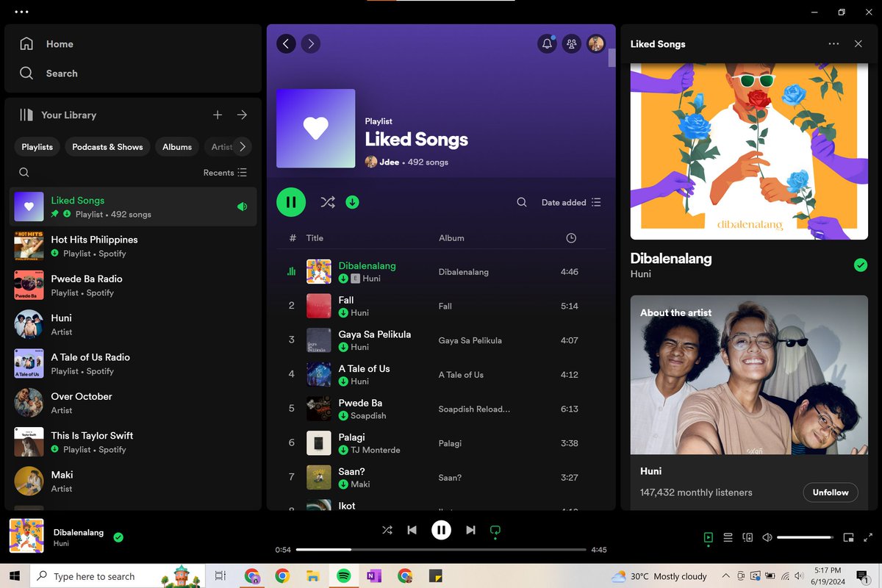Open TJ Monterde artist link
882x588 pixels.
pyautogui.click(x=376, y=450)
